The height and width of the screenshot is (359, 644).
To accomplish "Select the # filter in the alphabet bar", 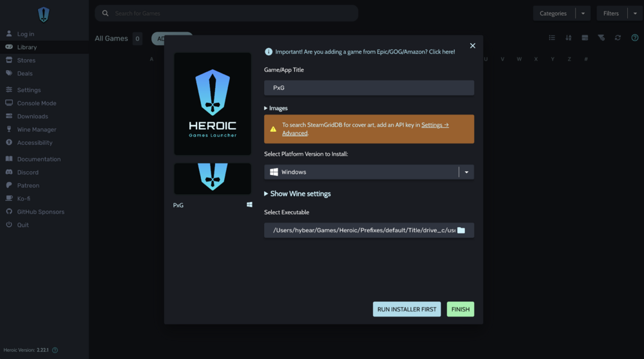I will 586,59.
